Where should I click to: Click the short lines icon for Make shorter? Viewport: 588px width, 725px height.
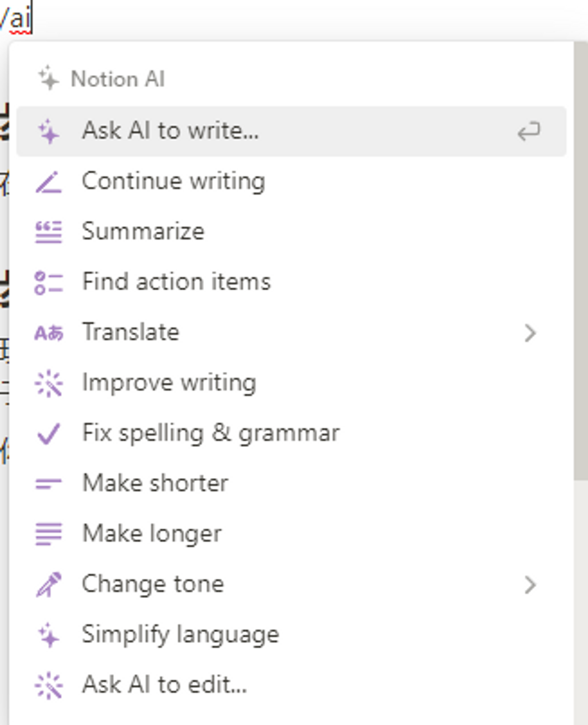[49, 484]
